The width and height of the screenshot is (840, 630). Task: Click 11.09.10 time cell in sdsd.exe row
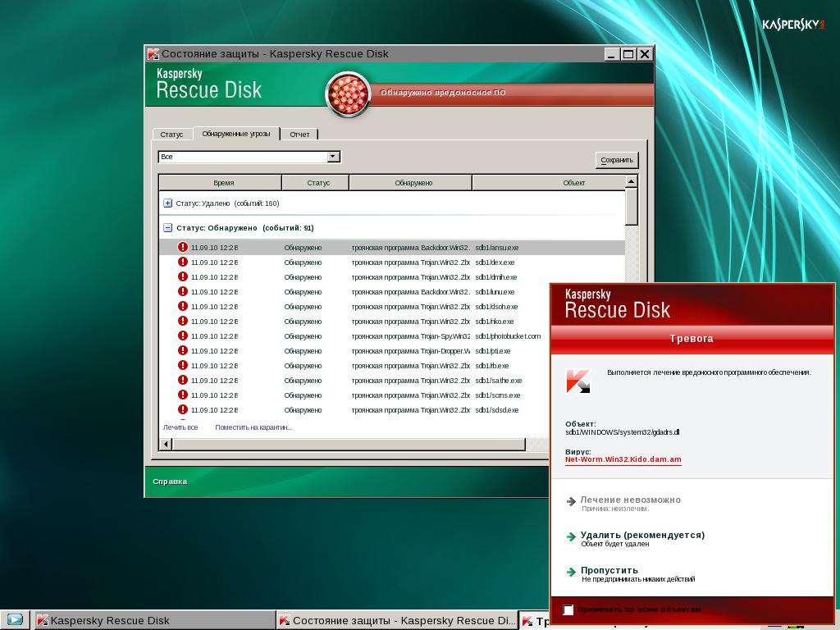click(x=214, y=410)
